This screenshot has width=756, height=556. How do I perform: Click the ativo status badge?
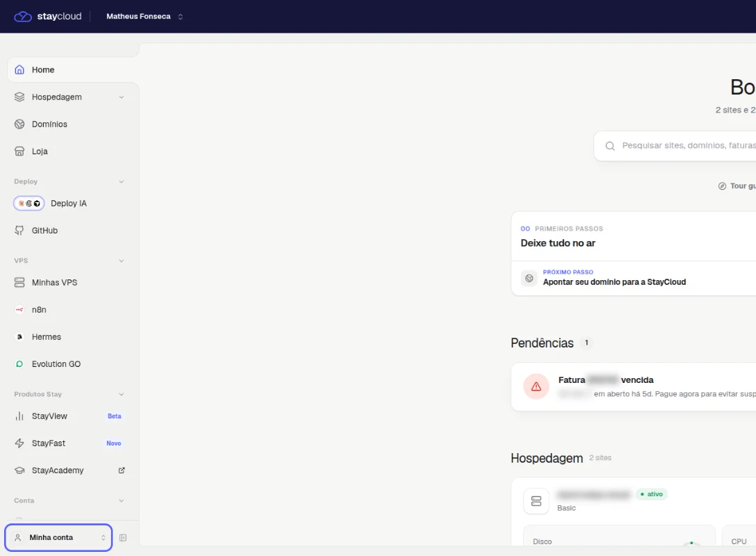tap(651, 494)
